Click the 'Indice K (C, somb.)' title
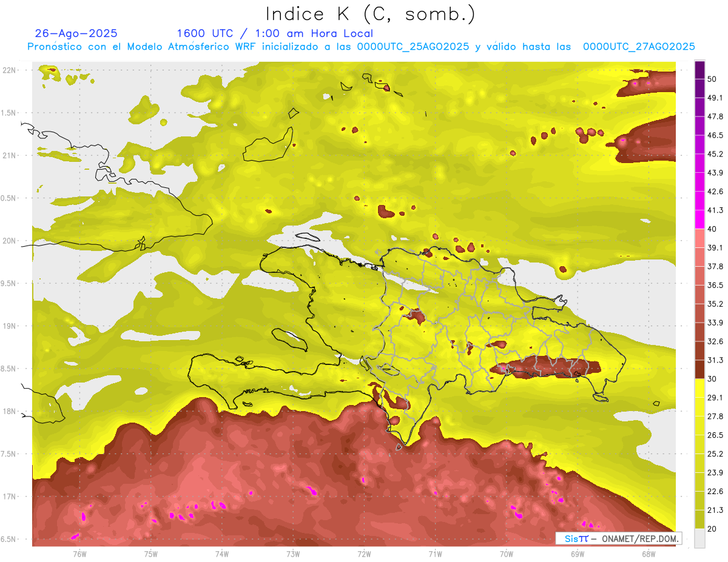Image resolution: width=728 pixels, height=562 pixels. click(x=370, y=14)
